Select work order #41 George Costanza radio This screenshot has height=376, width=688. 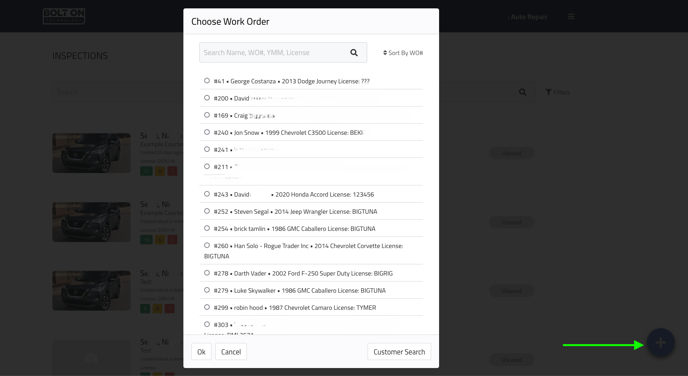click(x=207, y=81)
